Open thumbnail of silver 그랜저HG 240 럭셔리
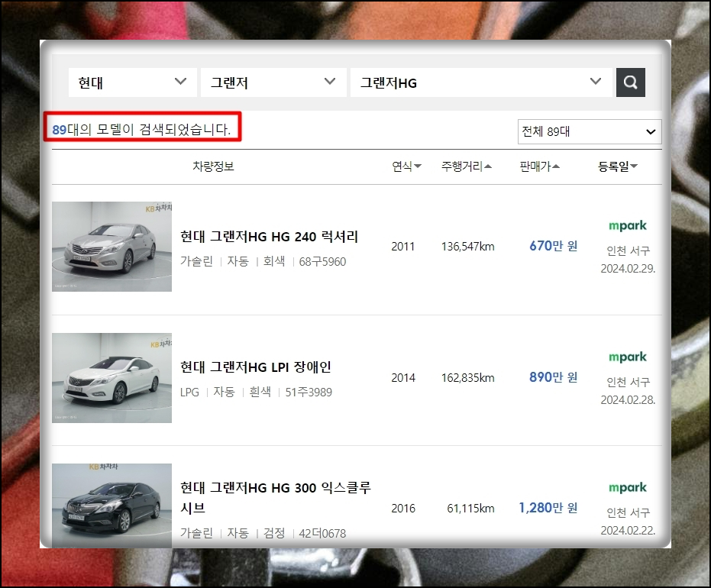The image size is (711, 588). 112,247
